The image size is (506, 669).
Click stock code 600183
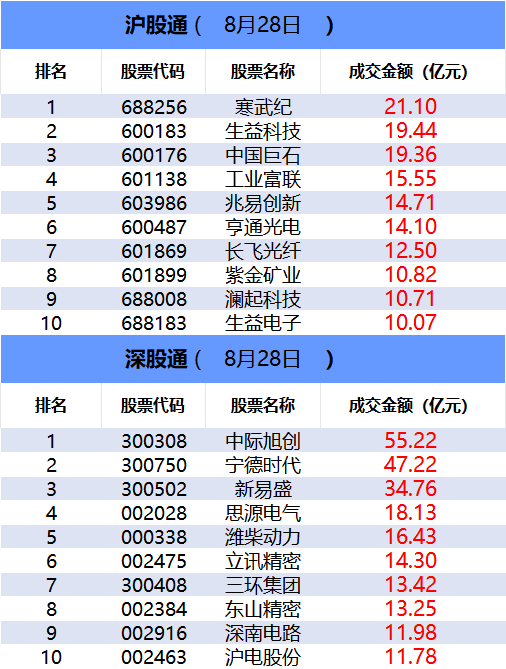click(x=154, y=131)
